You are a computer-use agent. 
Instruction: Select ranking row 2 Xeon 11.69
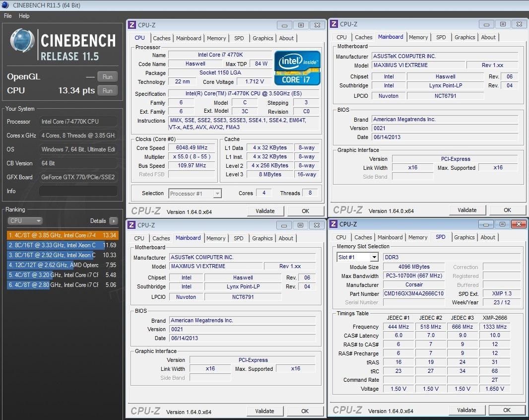63,245
